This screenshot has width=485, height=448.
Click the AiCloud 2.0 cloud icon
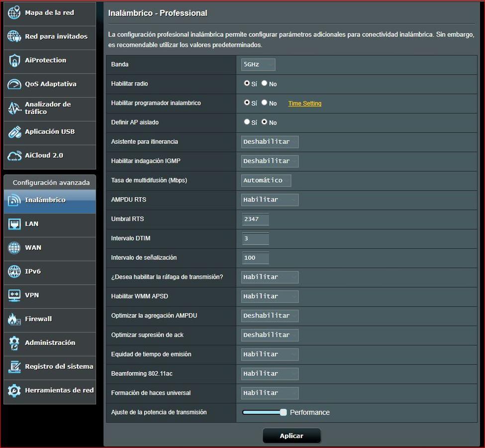(x=14, y=156)
